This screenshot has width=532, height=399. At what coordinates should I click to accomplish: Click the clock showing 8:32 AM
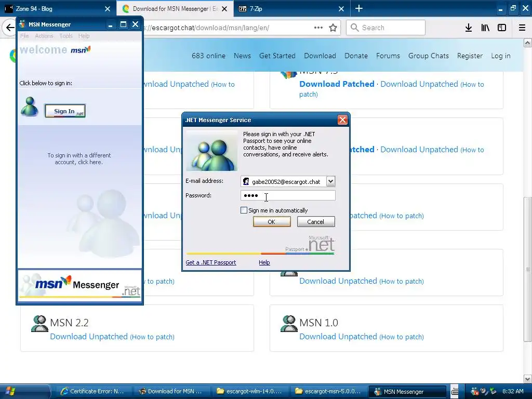pyautogui.click(x=513, y=391)
